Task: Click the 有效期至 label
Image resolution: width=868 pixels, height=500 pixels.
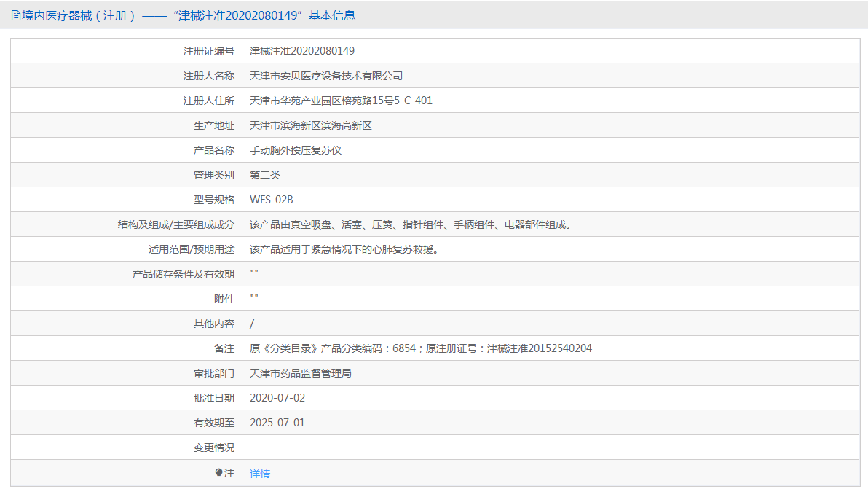Action: 213,423
